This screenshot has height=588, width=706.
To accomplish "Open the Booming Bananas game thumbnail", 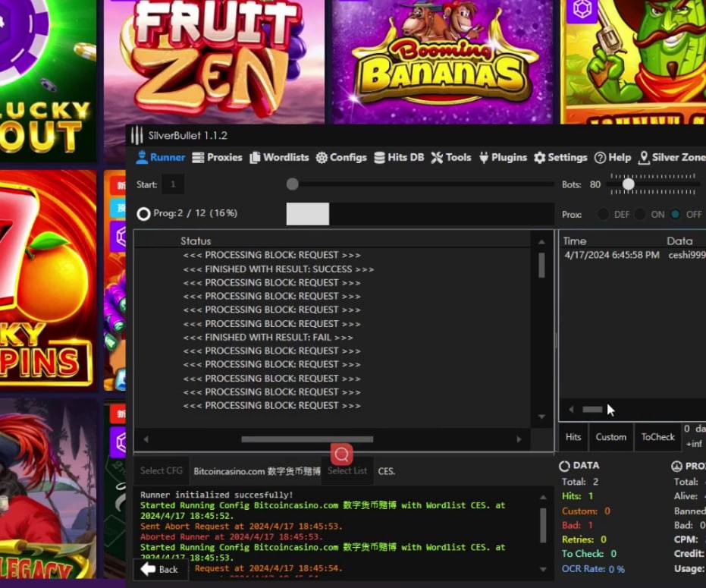I will (x=443, y=61).
